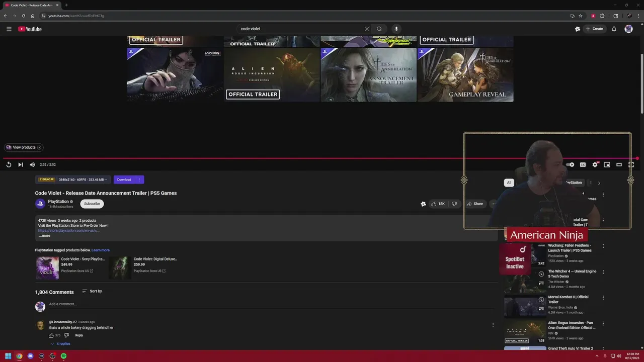Click the search magnifier button
This screenshot has height=362, width=644.
tap(379, 29)
